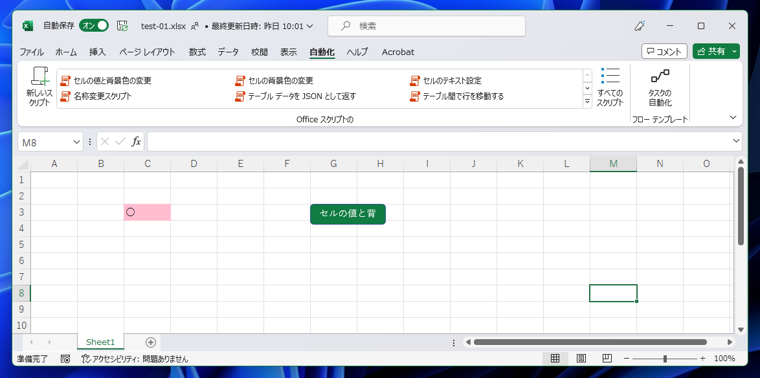Run the セルの背景色の変更 script
The height and width of the screenshot is (378, 760).
pos(274,80)
